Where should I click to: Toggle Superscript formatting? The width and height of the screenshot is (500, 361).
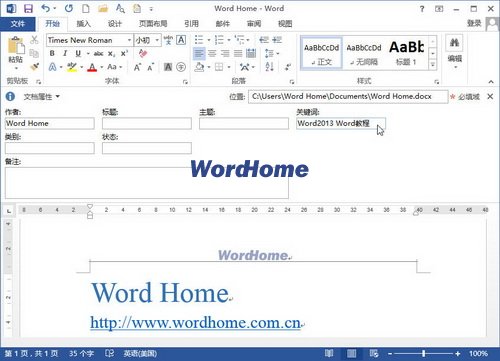click(124, 53)
